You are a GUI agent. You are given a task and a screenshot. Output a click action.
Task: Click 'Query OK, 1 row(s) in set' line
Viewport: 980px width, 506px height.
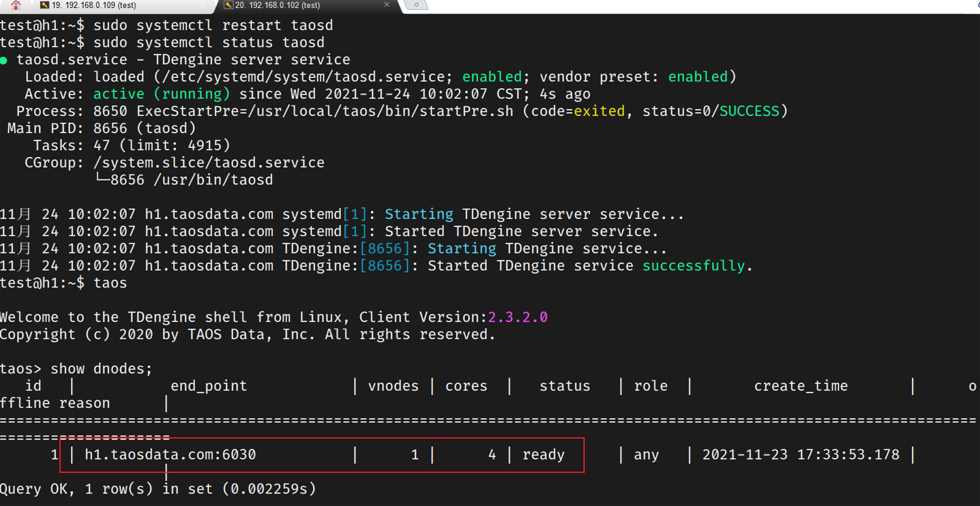158,489
